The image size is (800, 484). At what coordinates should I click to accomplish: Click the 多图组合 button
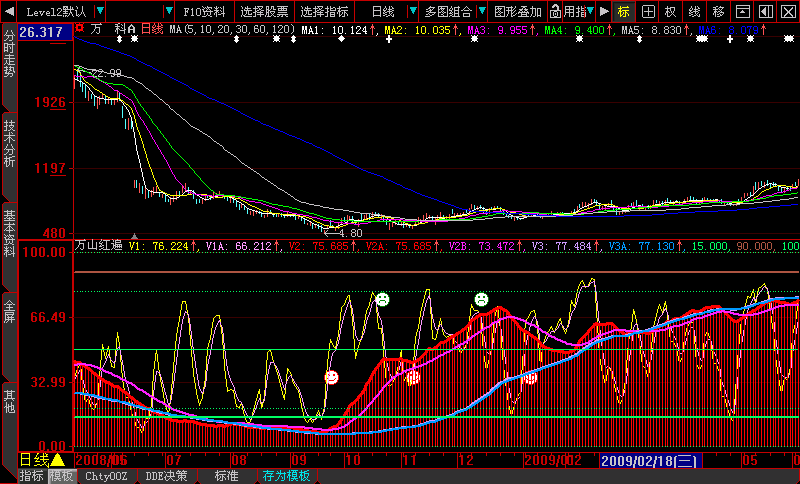tap(448, 11)
